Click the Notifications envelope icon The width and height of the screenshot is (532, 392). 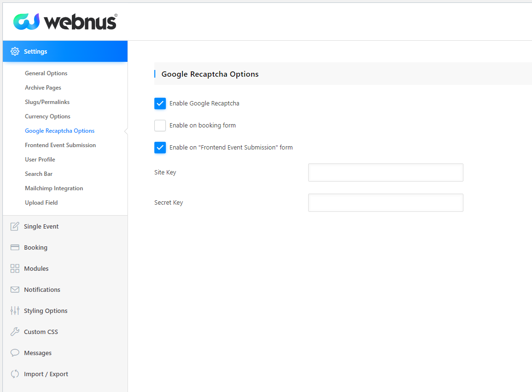(15, 289)
